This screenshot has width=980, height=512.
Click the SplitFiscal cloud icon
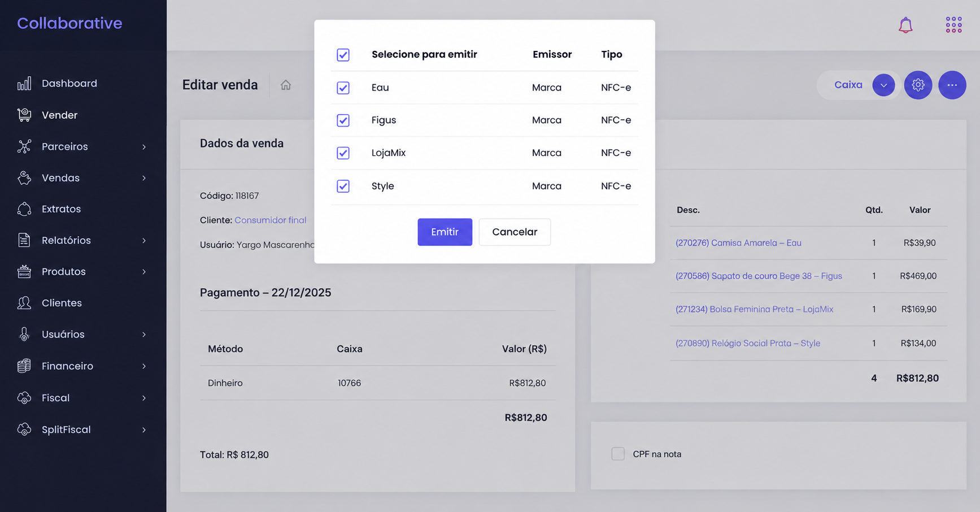point(24,429)
